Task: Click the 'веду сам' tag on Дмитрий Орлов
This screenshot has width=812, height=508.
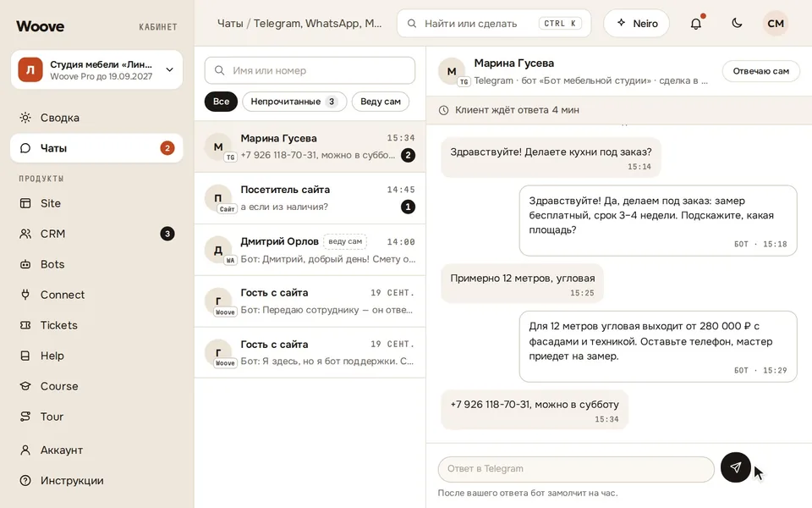Action: (x=345, y=241)
